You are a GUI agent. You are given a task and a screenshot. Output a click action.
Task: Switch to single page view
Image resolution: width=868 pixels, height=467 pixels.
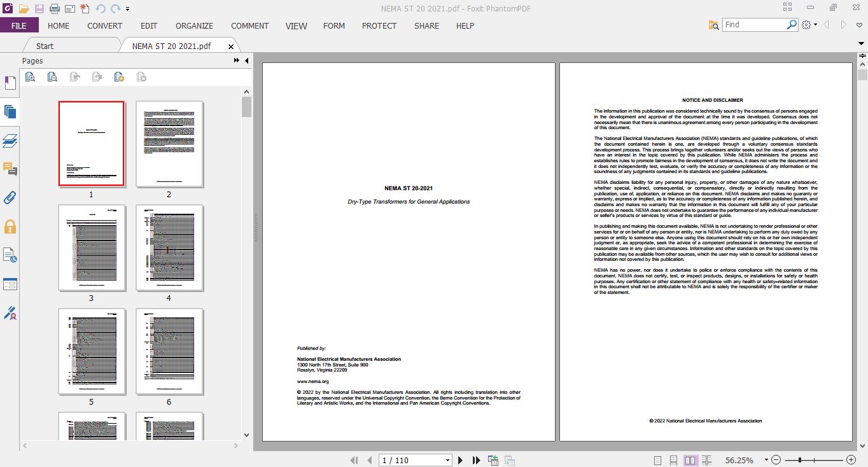click(x=658, y=460)
